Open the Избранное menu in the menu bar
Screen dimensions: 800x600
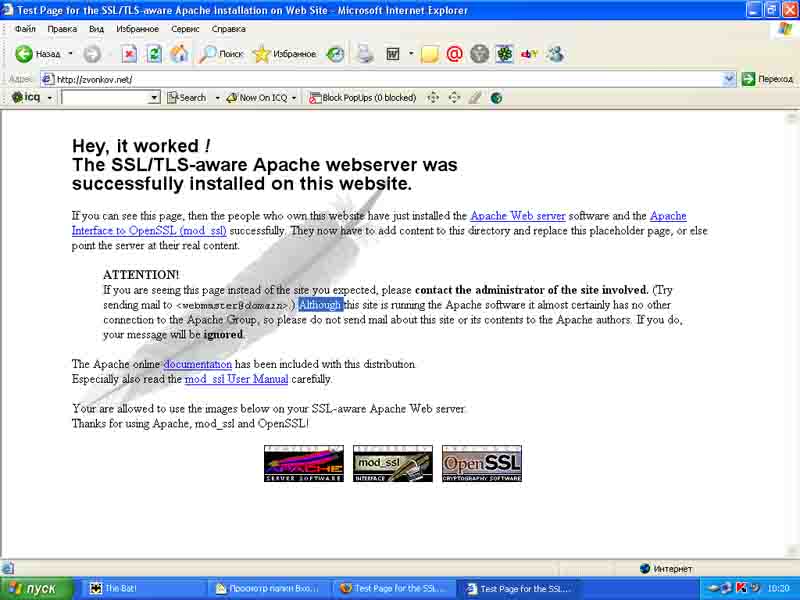click(137, 29)
